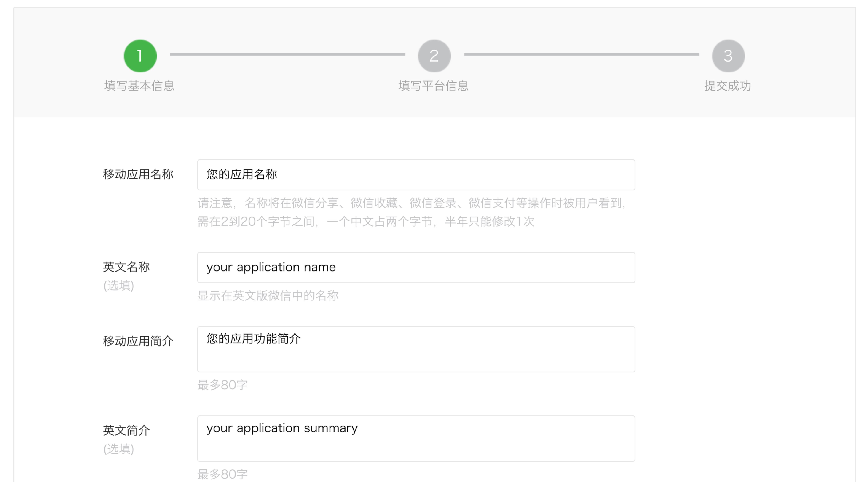Viewport: 868px width, 482px height.
Task: Click the gray step 3 circle
Action: click(x=728, y=56)
